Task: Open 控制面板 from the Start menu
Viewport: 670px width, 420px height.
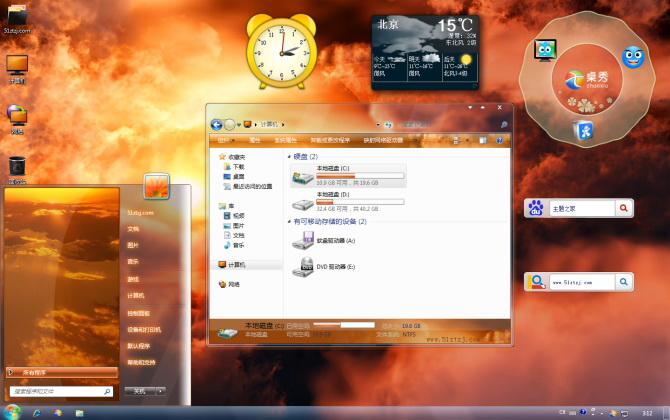Action: point(138,313)
